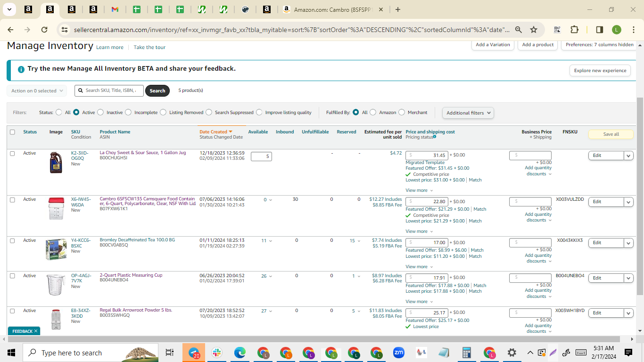Viewport: 644px width, 362px height.
Task: Click the La Choy sauce product thumbnail
Action: [x=56, y=162]
